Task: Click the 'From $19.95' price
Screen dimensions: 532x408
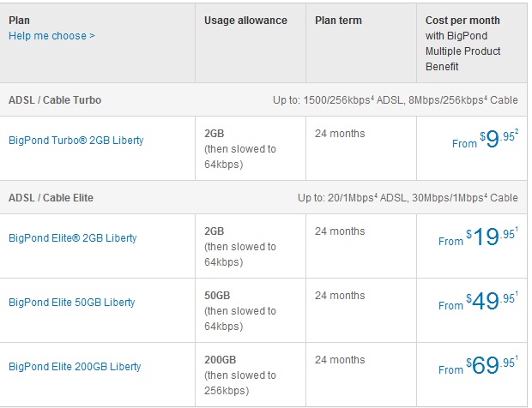Action: [x=479, y=237]
